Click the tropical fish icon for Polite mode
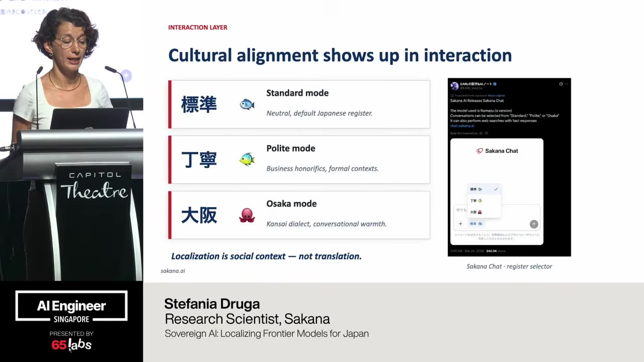The image size is (644, 362). pos(247,159)
